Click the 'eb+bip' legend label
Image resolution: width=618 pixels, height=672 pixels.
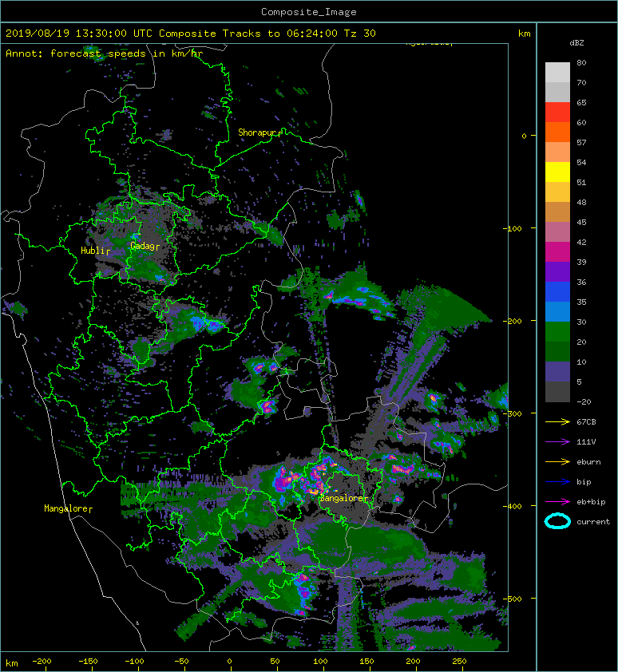pyautogui.click(x=591, y=502)
